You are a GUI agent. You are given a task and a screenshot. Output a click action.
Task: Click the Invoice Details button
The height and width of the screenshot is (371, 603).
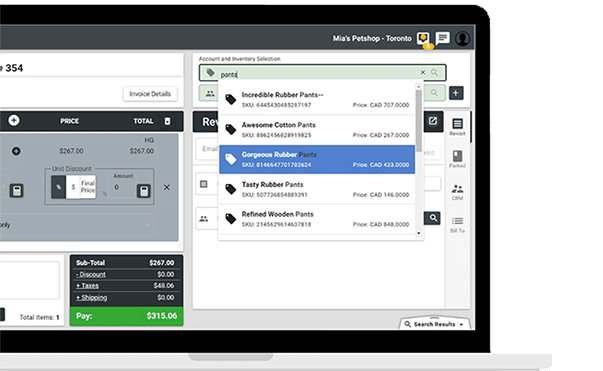click(150, 94)
